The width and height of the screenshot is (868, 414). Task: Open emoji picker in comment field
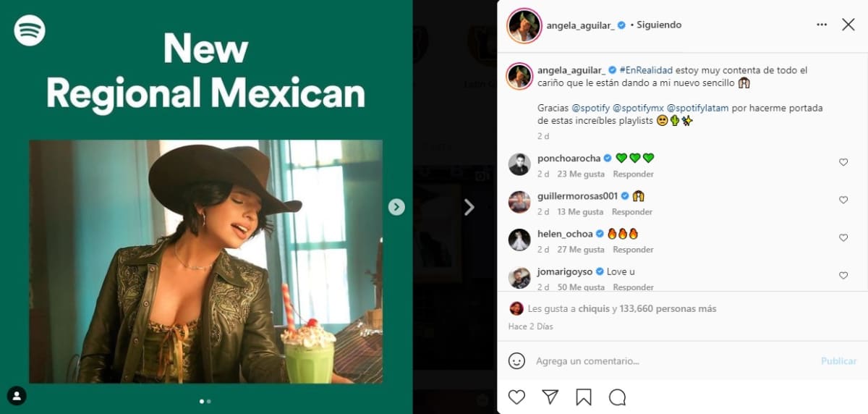click(516, 360)
